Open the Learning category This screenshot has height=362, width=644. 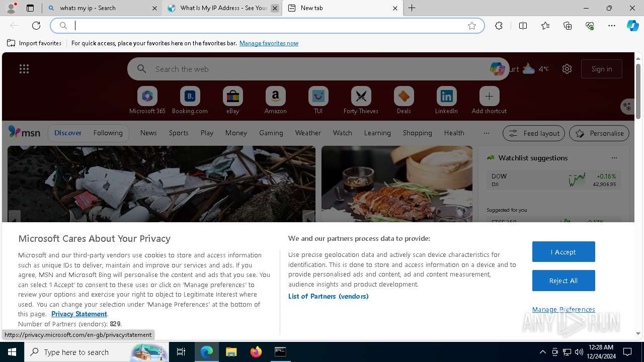click(377, 133)
